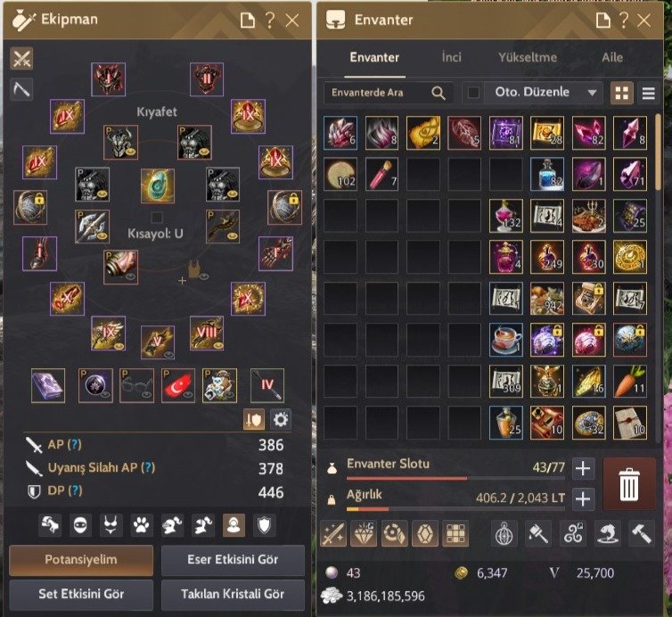Switch to the İnci tab
This screenshot has height=617, width=672.
[x=451, y=57]
